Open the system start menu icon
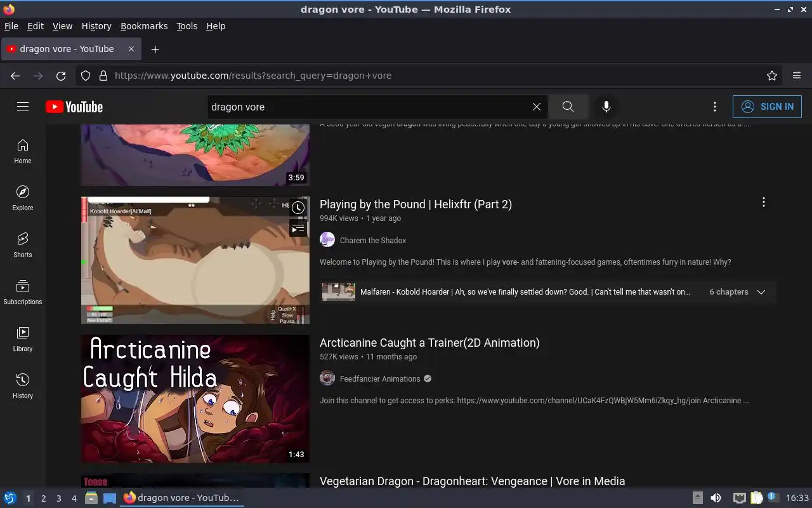The image size is (812, 508). pyautogui.click(x=10, y=498)
